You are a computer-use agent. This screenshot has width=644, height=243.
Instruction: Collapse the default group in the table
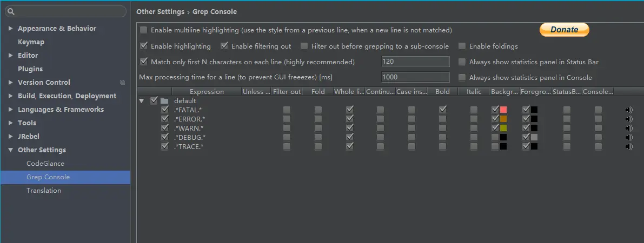142,100
